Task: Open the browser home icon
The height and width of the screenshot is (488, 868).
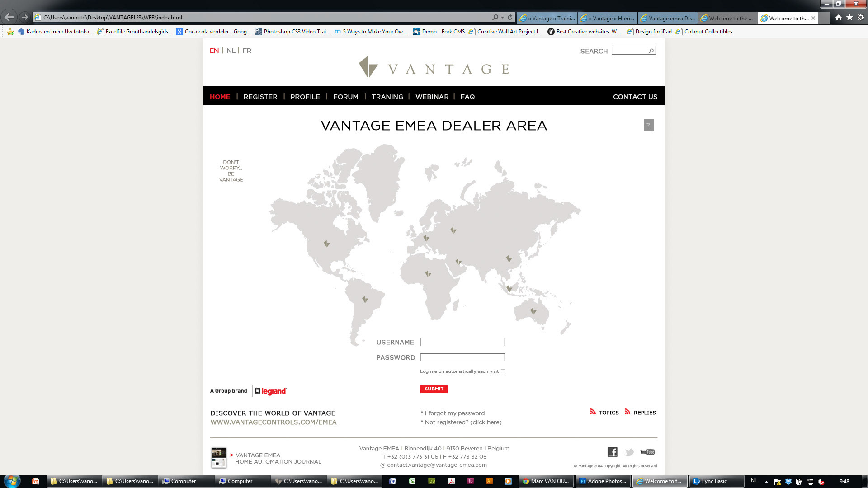Action: tap(838, 18)
